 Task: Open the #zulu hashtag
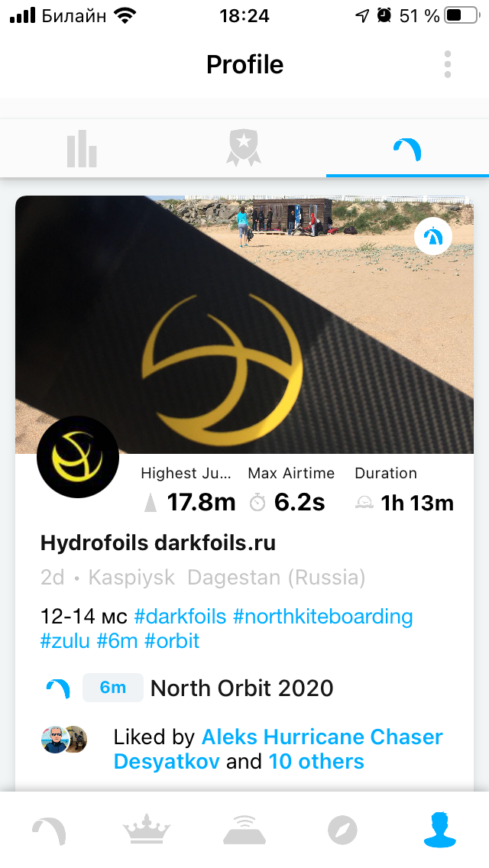point(65,641)
